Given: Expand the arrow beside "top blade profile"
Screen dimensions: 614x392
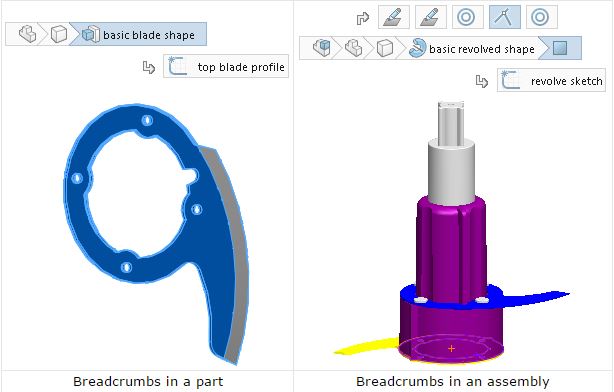Looking at the screenshot, I should [148, 67].
